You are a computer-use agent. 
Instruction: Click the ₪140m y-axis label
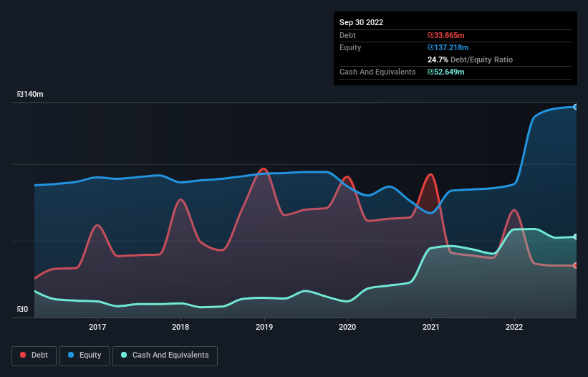click(30, 94)
